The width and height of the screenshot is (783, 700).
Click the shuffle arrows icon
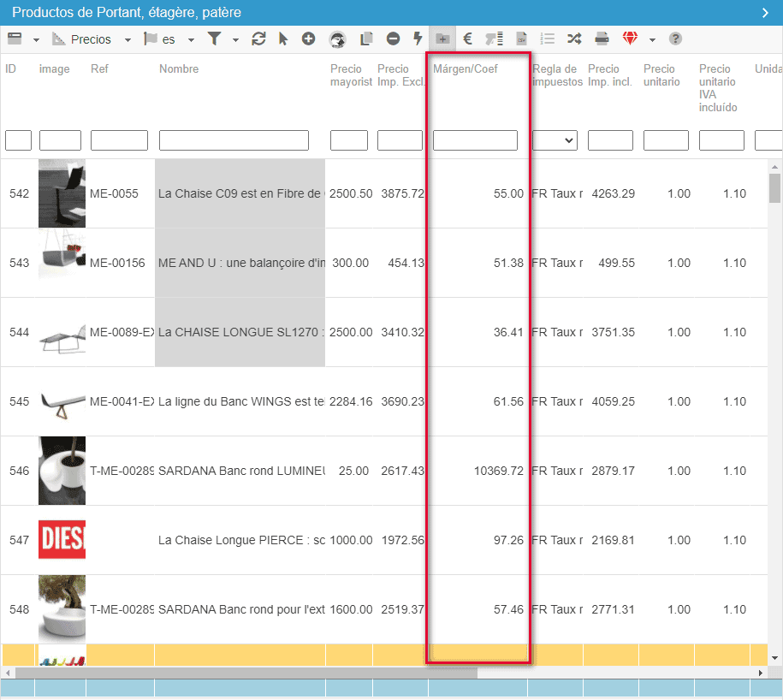[573, 39]
